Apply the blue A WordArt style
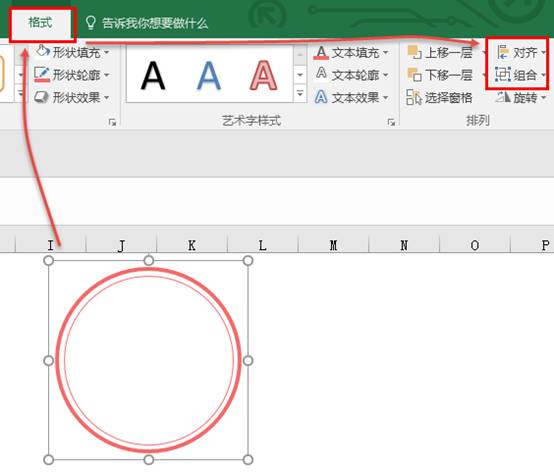The height and width of the screenshot is (472, 554). [208, 75]
